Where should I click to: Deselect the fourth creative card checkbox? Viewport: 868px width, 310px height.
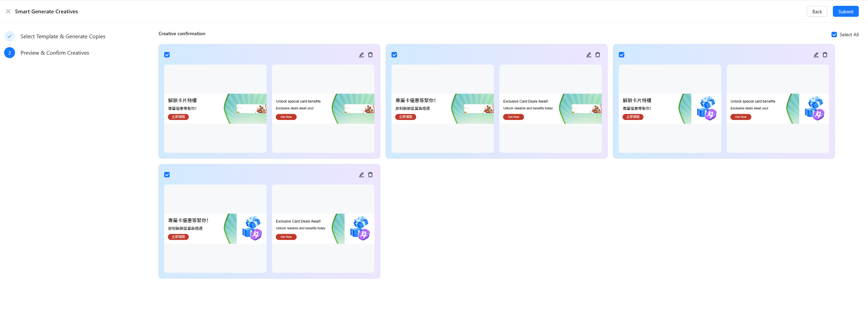tap(167, 175)
